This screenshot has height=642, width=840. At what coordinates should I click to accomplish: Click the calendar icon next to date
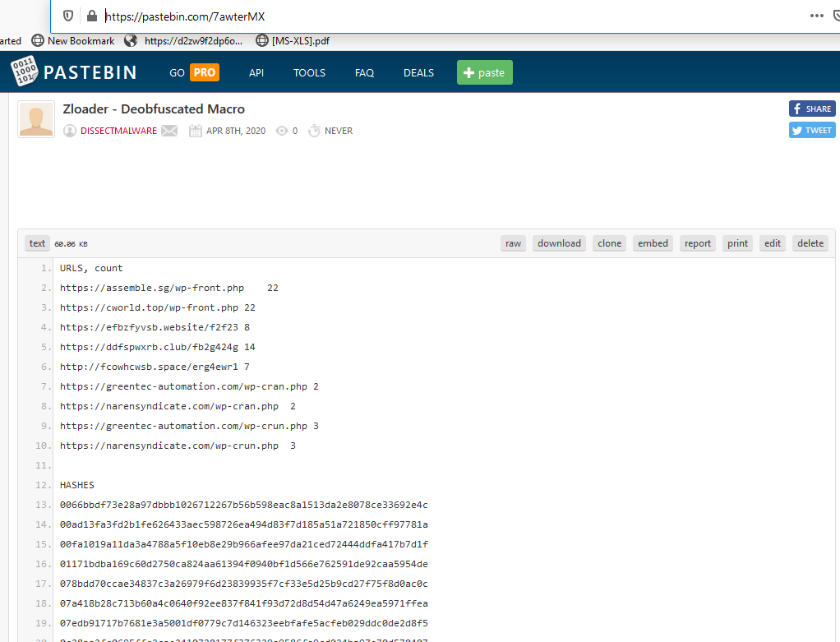195,131
